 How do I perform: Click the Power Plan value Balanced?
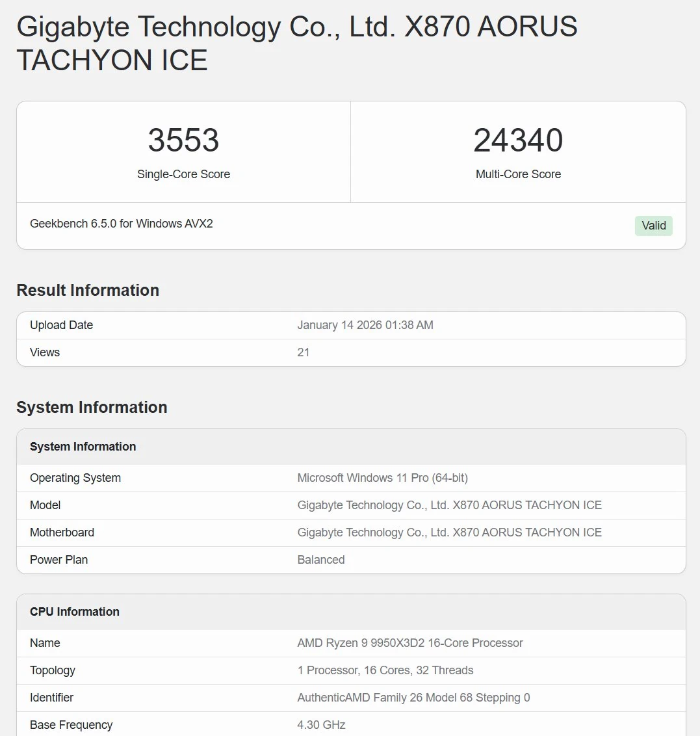click(321, 560)
